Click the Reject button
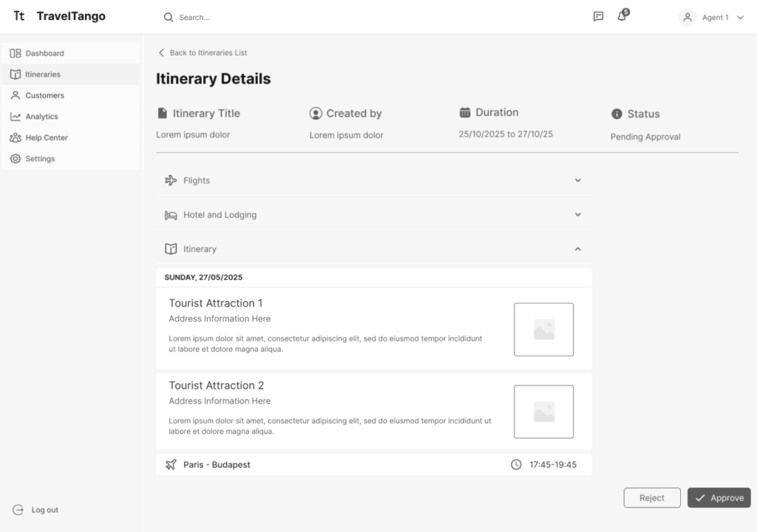This screenshot has width=757, height=532. [651, 498]
